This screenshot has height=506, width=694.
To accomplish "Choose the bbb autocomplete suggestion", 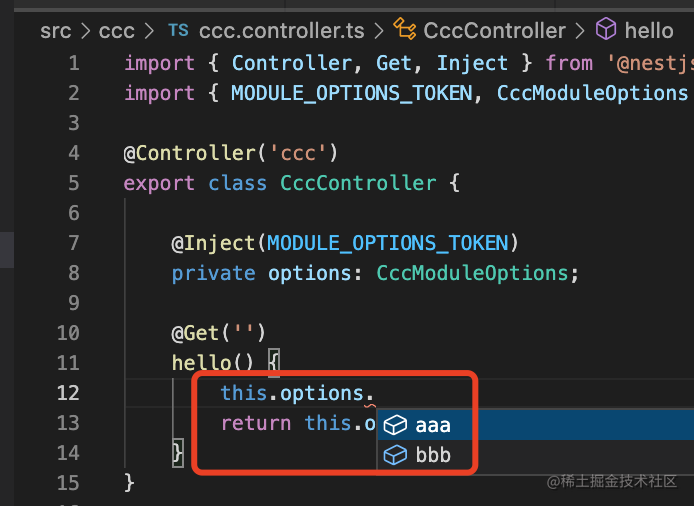I will 433,456.
